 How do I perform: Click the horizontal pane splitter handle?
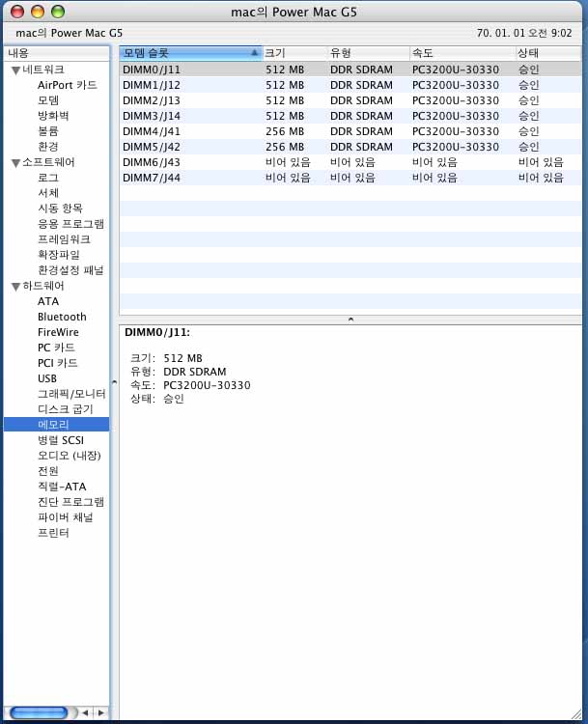click(350, 319)
